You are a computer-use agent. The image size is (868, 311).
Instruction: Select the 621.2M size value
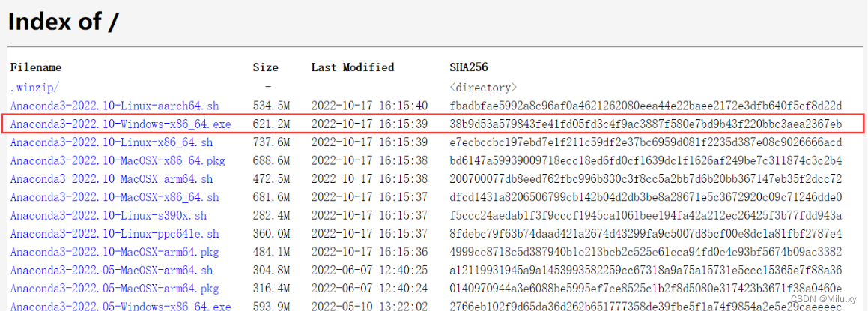point(272,124)
